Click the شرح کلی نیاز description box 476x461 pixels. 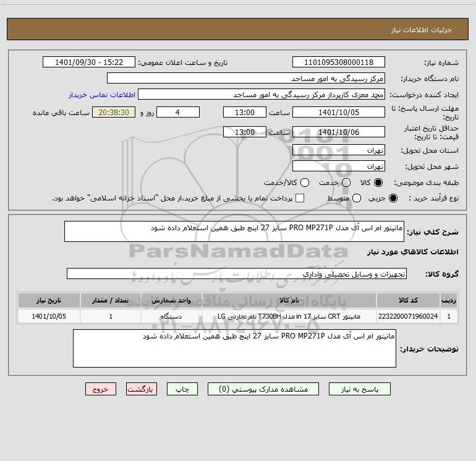[234, 231]
